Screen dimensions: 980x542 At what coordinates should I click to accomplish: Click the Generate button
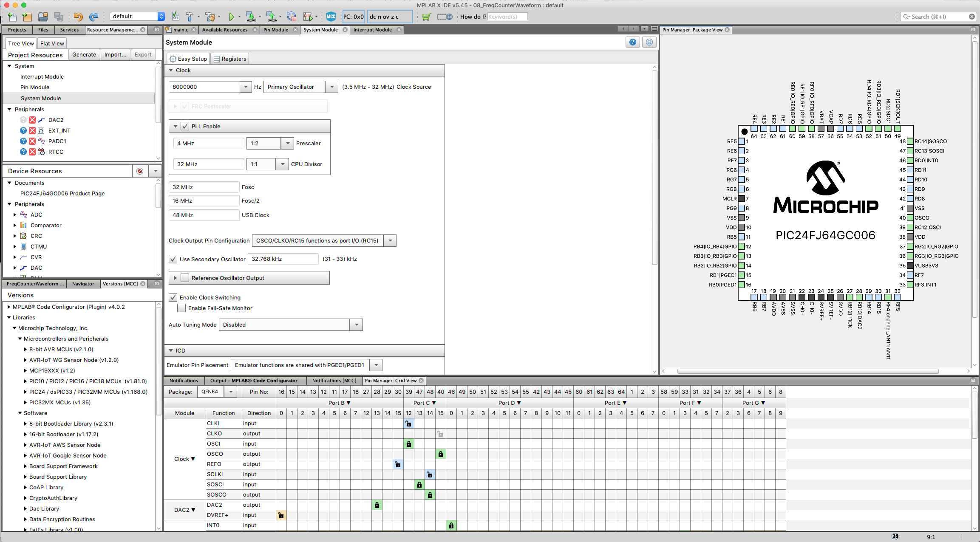click(84, 54)
